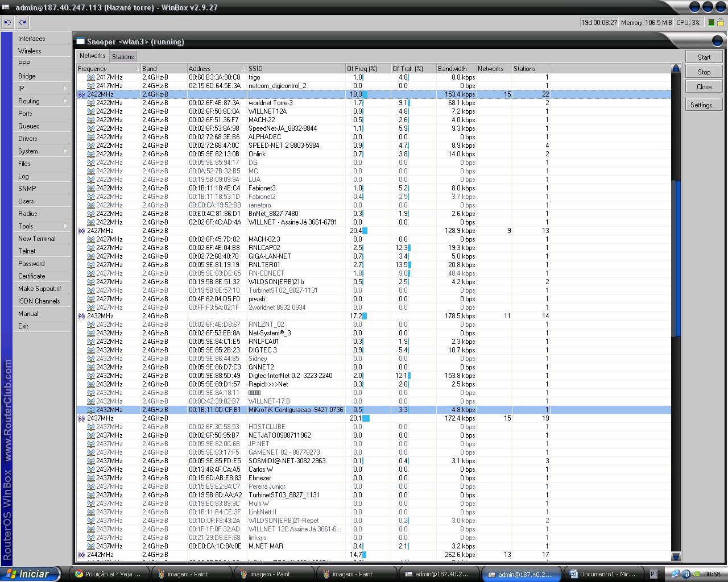Click MAC address 00:02:6F:4E:87:3A
The image size is (728, 582).
[x=214, y=103]
